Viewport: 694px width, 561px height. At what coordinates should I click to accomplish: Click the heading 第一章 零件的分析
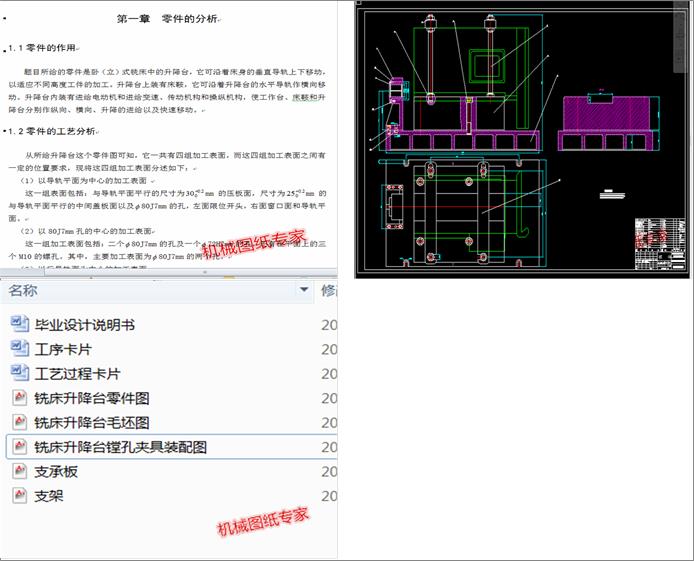click(167, 19)
